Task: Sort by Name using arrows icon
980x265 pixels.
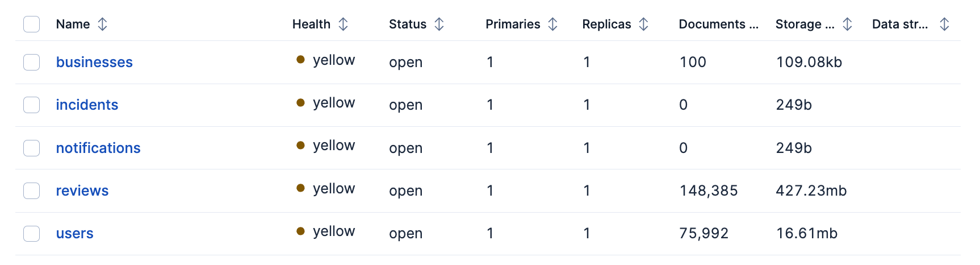Action: pyautogui.click(x=102, y=24)
